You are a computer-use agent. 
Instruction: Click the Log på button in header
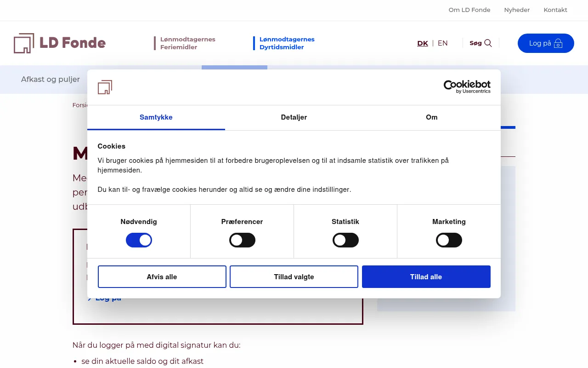tap(546, 43)
